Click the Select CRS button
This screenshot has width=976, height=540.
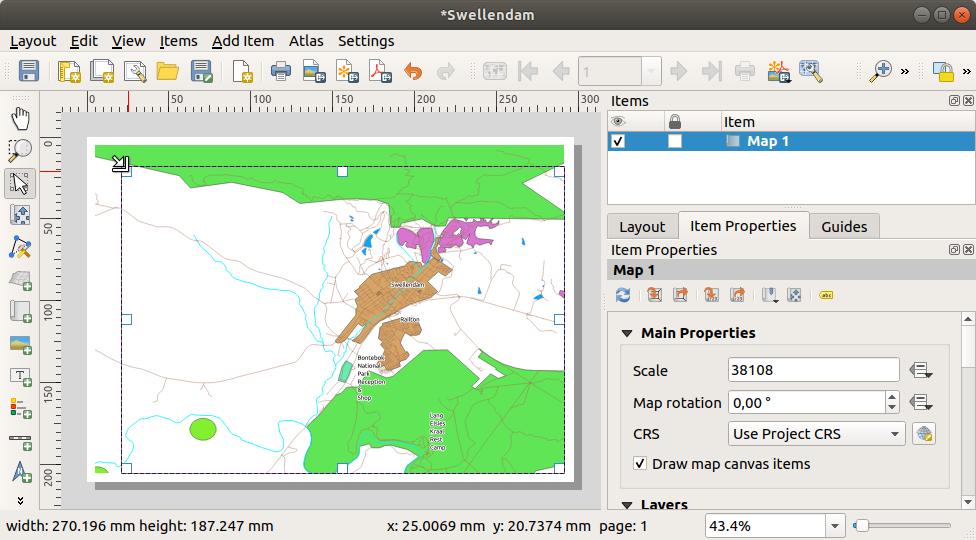tap(923, 434)
